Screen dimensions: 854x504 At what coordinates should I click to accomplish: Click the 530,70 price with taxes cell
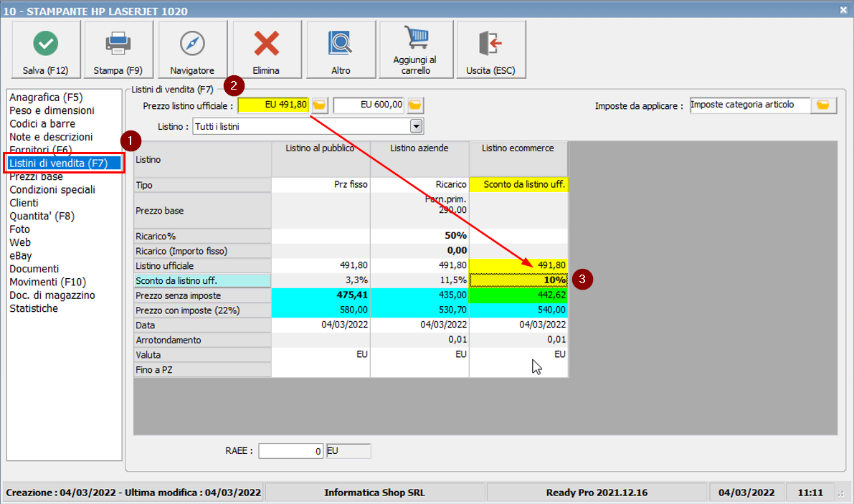tap(420, 310)
